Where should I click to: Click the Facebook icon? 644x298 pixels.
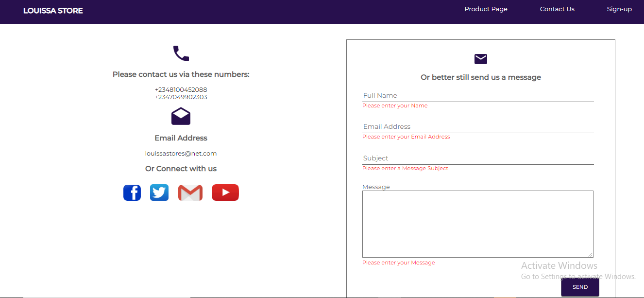point(132,193)
